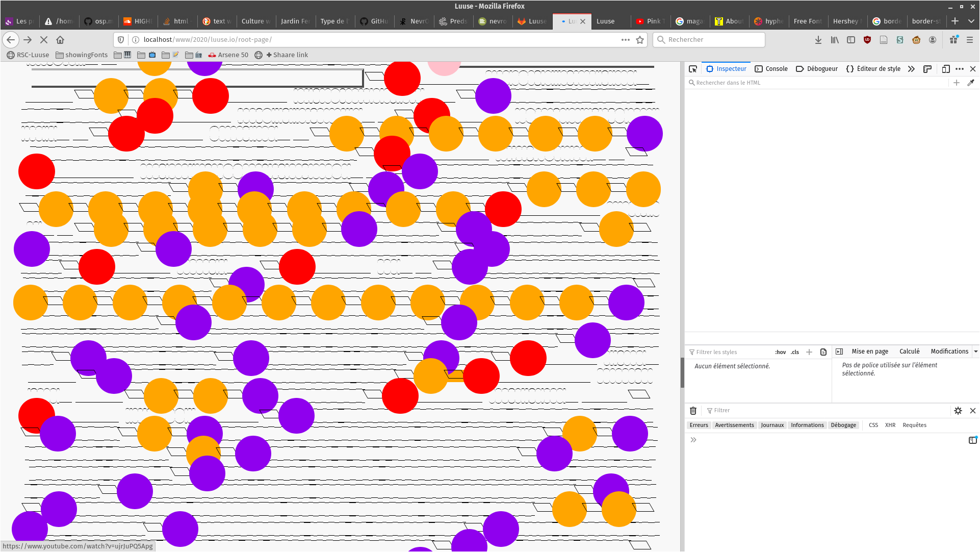This screenshot has width=980, height=552.
Task: Toggle the :hov pseudo-class panel
Action: pyautogui.click(x=780, y=352)
